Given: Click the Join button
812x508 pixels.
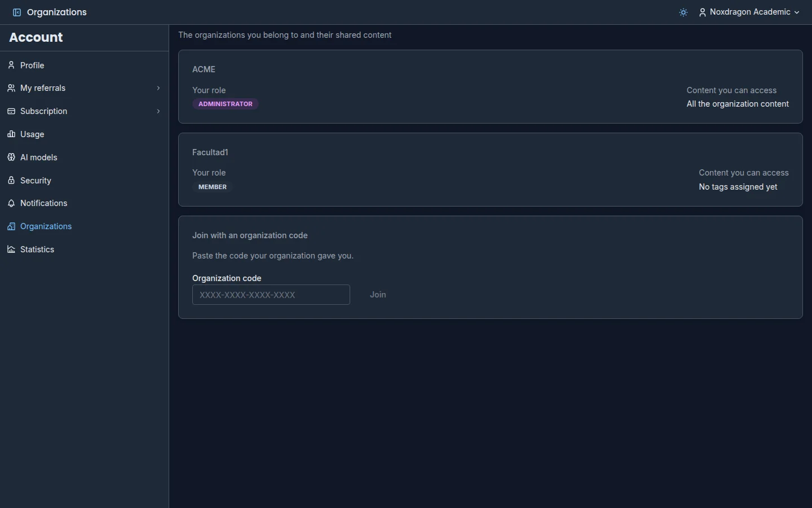Looking at the screenshot, I should (x=378, y=295).
